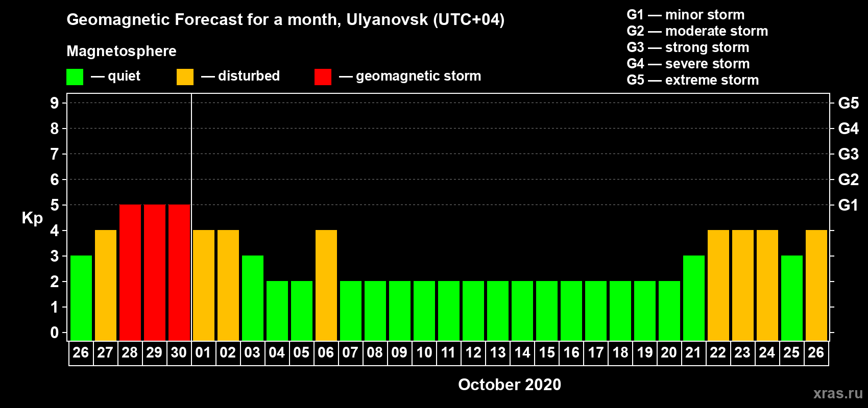868x408 pixels.
Task: Click the orange disturbed legend swatch
Action: [185, 77]
